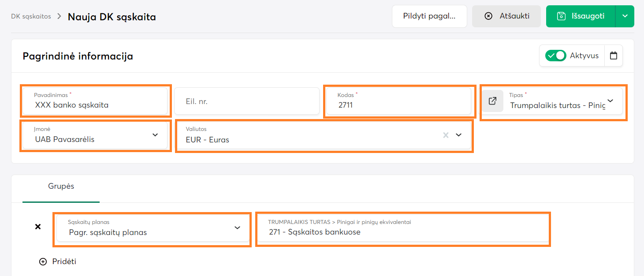Click the calendar icon beside Aktyvus
The height and width of the screenshot is (276, 644).
tap(613, 56)
